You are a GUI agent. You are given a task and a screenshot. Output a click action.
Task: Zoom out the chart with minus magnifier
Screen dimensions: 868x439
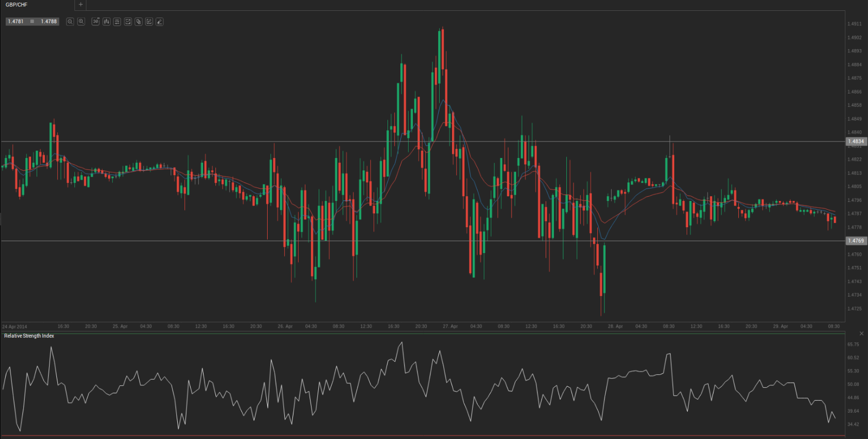(70, 22)
